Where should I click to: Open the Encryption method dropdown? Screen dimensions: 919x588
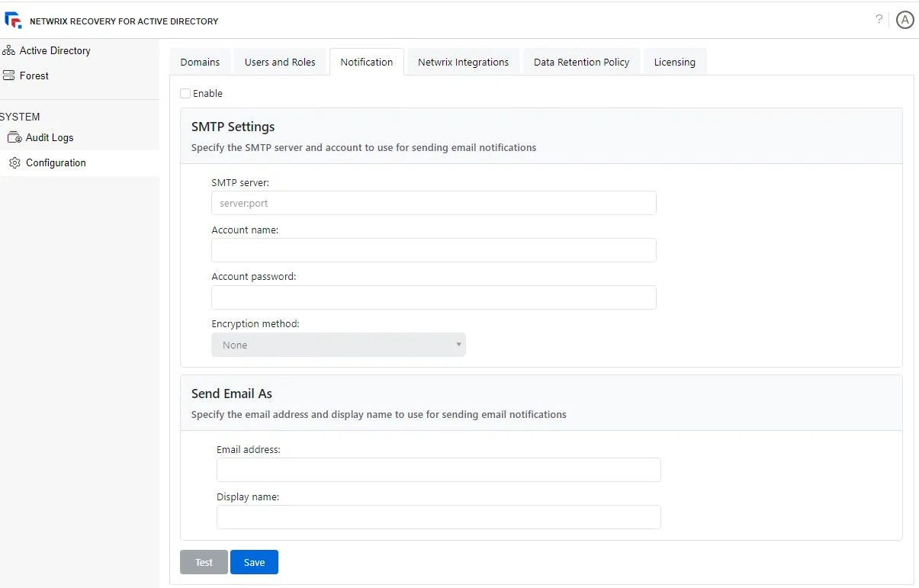tap(339, 345)
